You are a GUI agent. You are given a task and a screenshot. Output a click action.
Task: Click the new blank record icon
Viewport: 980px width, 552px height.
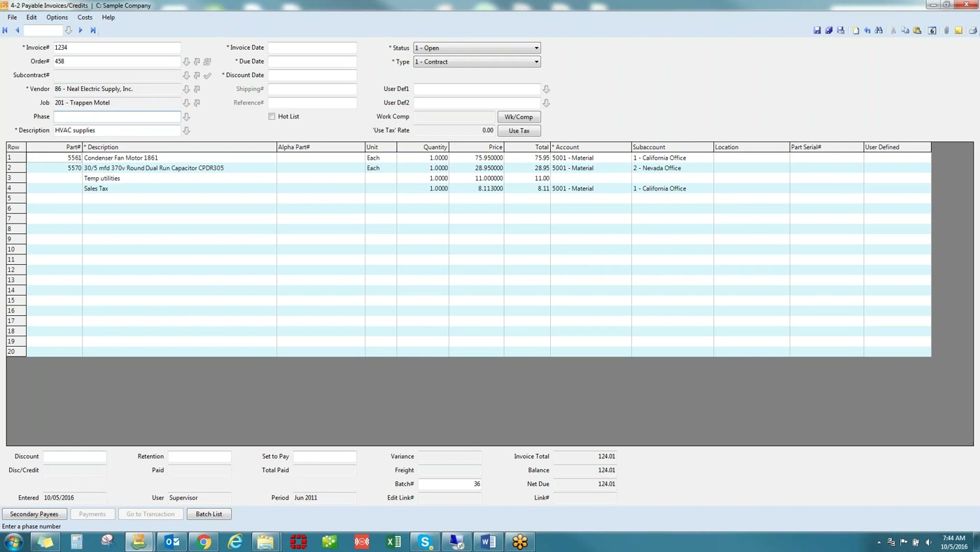coord(855,30)
